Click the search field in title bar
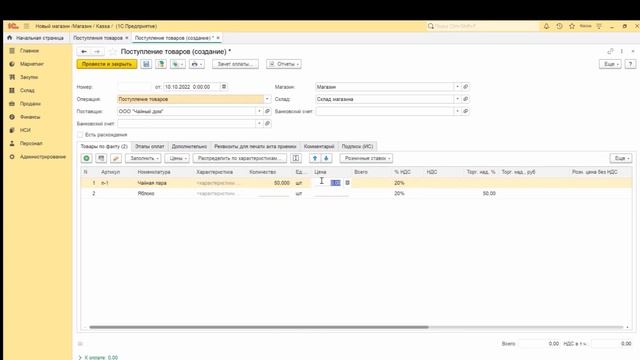The image size is (640, 360). pos(483,26)
